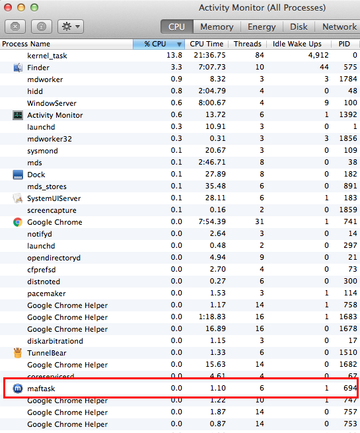Switch to the CPU tab

tap(177, 27)
